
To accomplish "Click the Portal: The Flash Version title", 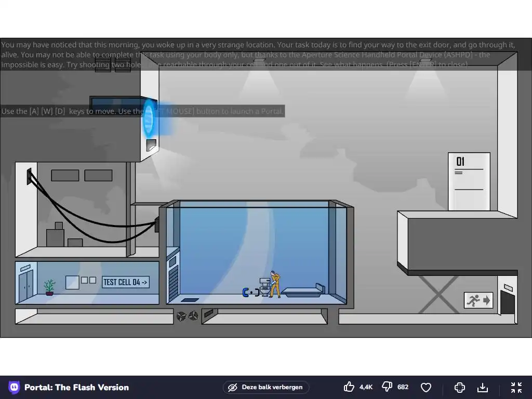I will 77,387.
